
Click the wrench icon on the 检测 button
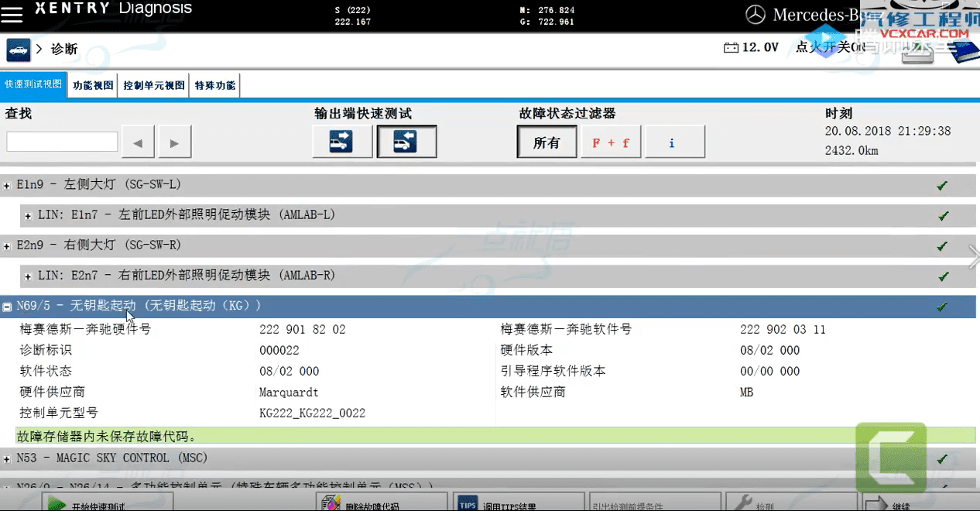[x=744, y=502]
